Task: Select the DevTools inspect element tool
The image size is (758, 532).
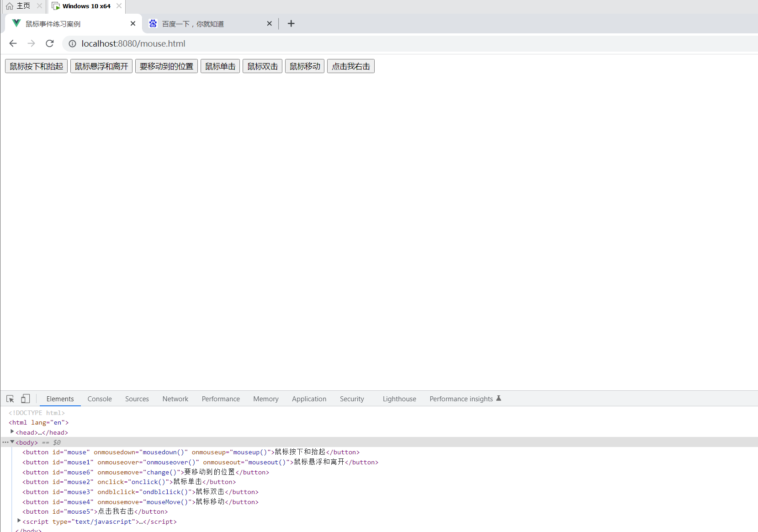Action: tap(10, 399)
